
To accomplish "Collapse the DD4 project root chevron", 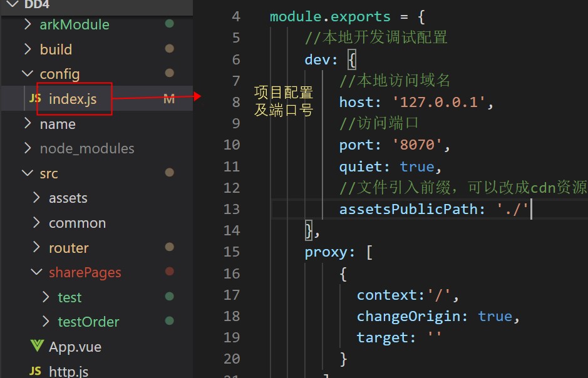I will click(13, 4).
